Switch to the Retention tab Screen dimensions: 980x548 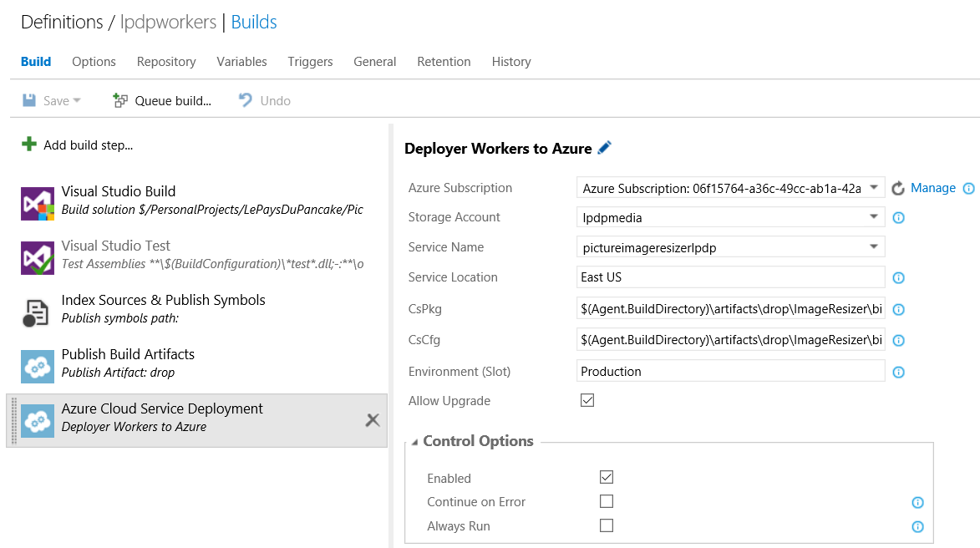click(x=444, y=61)
